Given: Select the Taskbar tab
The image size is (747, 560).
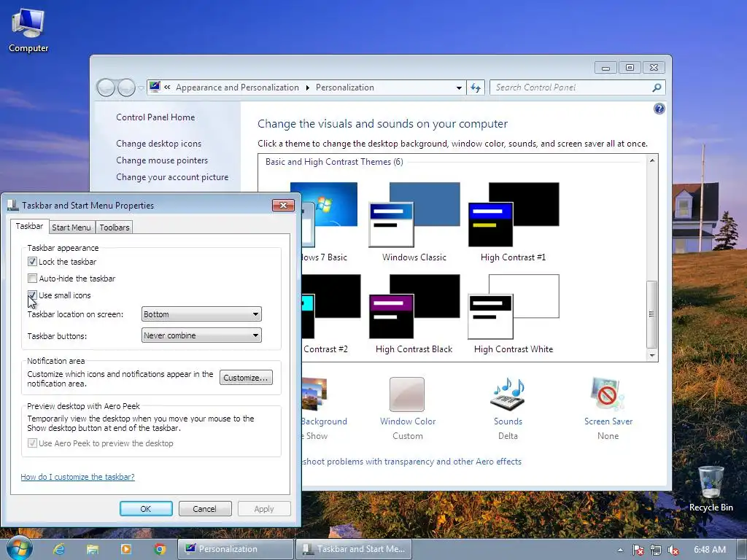Looking at the screenshot, I should coord(29,226).
